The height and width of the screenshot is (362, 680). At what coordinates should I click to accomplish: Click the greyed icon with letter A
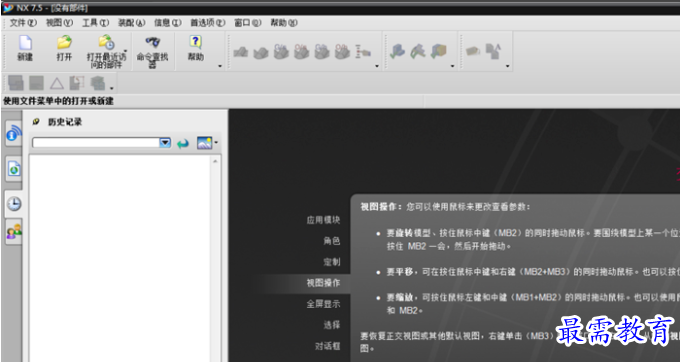tap(493, 51)
